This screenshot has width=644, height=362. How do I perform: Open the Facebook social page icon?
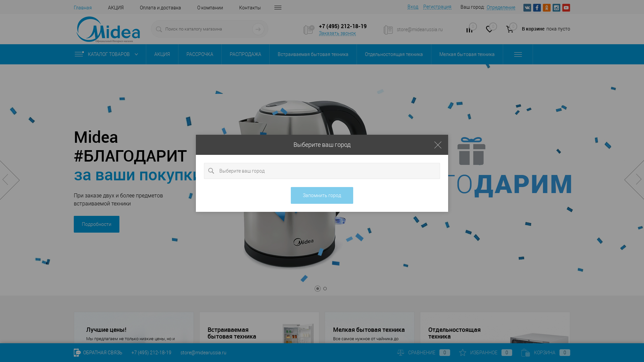tap(537, 8)
